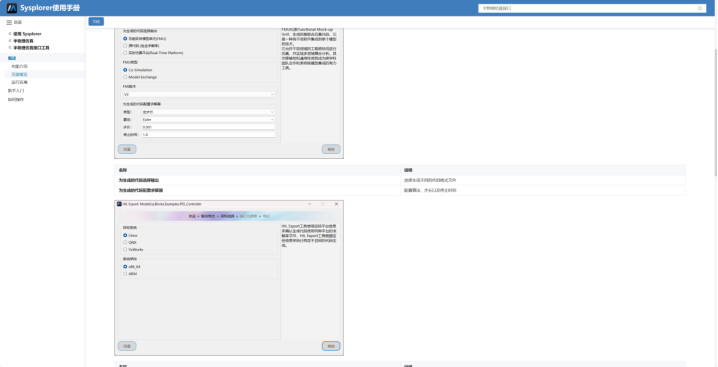This screenshot has height=367, width=718.
Task: Select the FMU output radio button
Action: pos(125,38)
